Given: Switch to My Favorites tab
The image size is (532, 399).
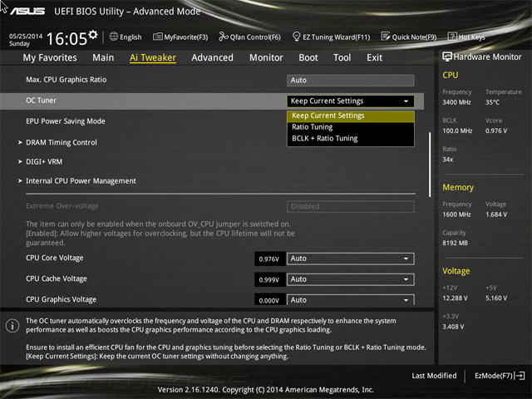Looking at the screenshot, I should (50, 57).
